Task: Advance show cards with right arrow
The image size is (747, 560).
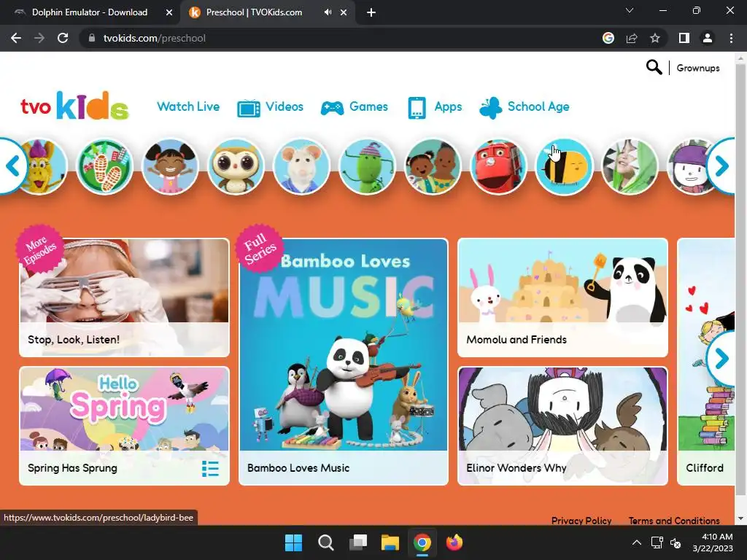Action: click(x=721, y=359)
